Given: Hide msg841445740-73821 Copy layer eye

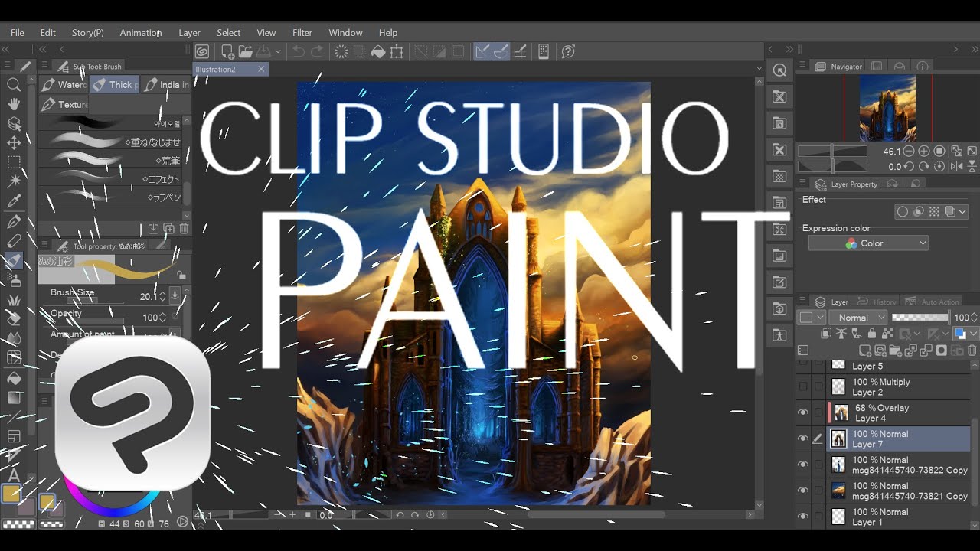Looking at the screenshot, I should tap(802, 491).
